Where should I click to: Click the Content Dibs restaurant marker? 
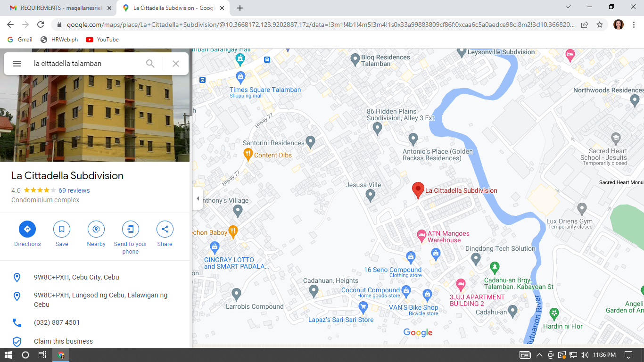coord(248,154)
